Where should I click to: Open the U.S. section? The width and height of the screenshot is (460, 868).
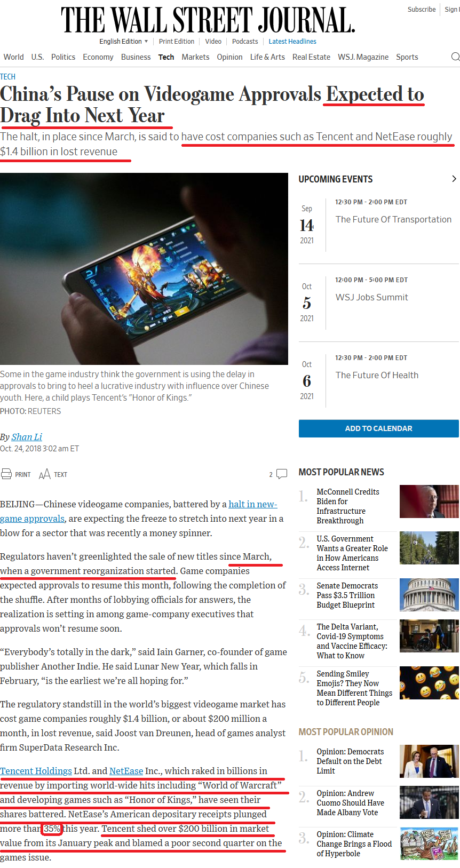pyautogui.click(x=37, y=57)
